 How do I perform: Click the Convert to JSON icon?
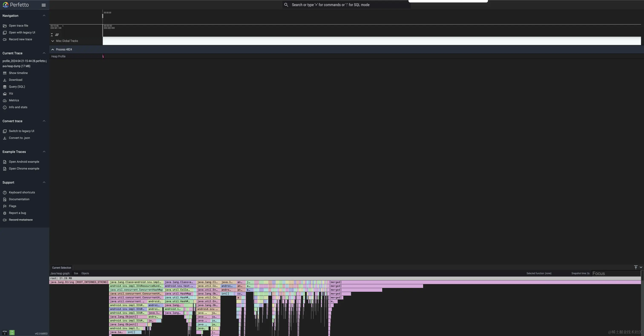5,138
